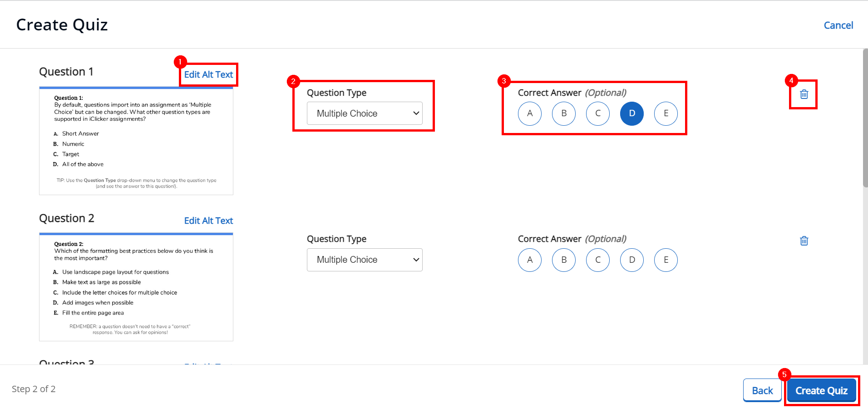Screen dimensions: 868x413
Task: Click the Create Quiz button
Action: (821, 390)
